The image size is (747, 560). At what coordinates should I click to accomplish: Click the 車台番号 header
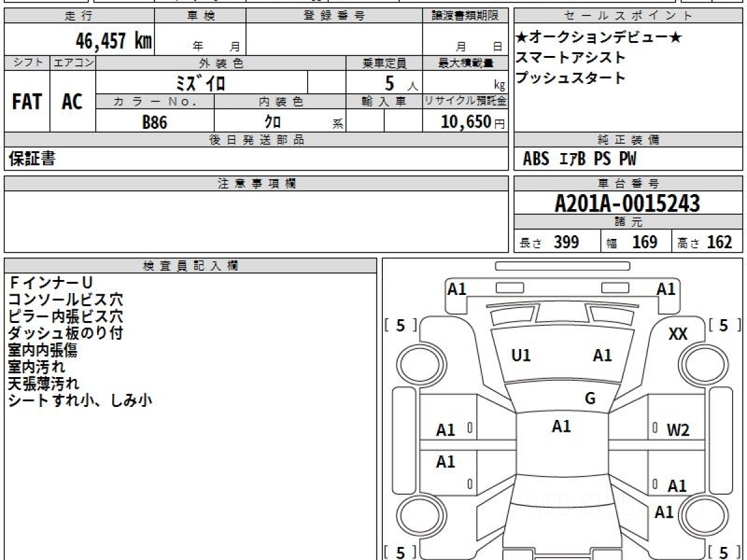coord(629,184)
